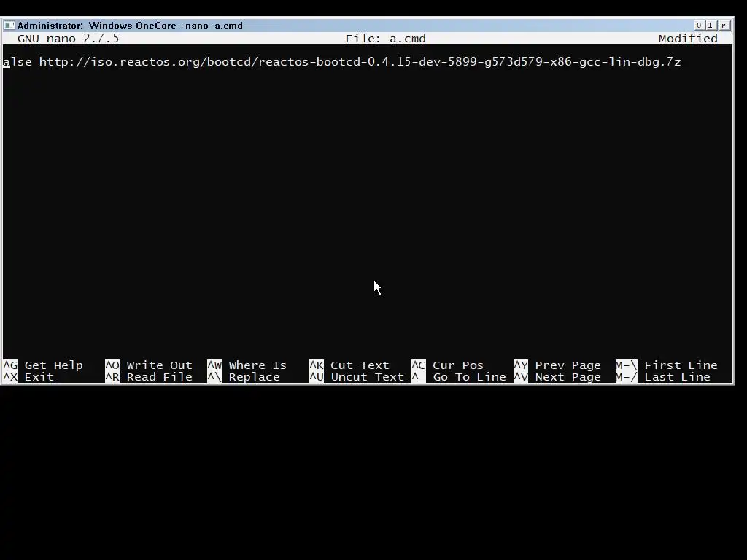Click the 'Read File' label

pos(160,377)
